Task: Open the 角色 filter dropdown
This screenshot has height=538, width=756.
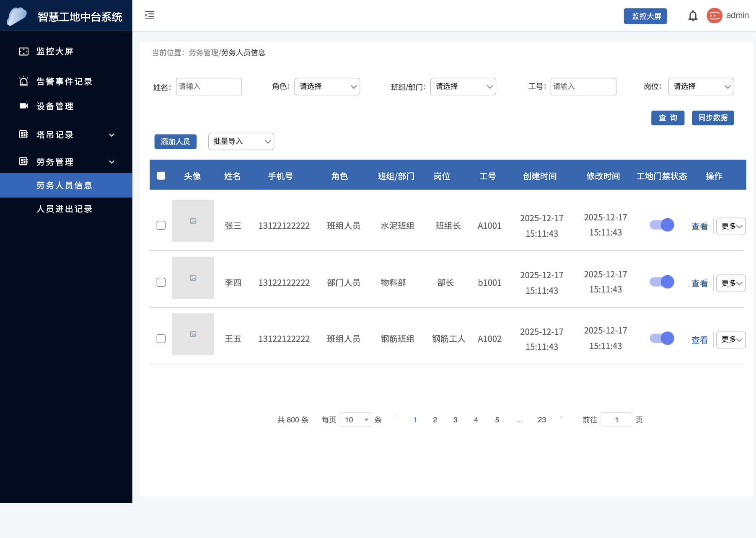Action: tap(327, 87)
